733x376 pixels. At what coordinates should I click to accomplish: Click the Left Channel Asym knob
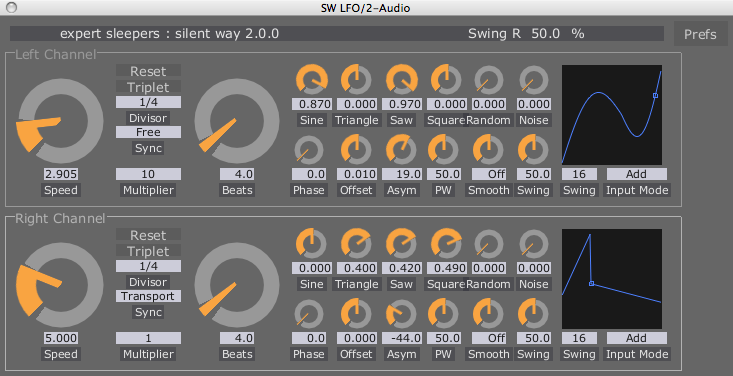(x=402, y=150)
